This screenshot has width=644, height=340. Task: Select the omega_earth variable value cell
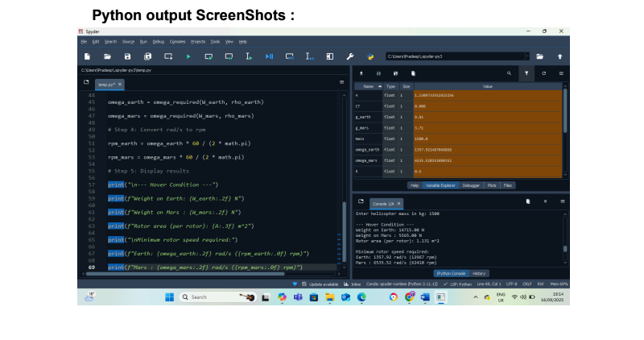coord(487,150)
